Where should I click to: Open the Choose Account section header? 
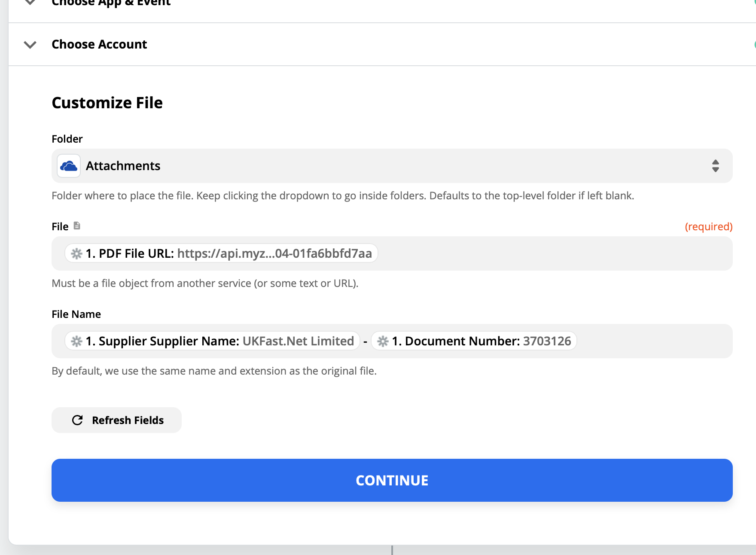pyautogui.click(x=382, y=44)
